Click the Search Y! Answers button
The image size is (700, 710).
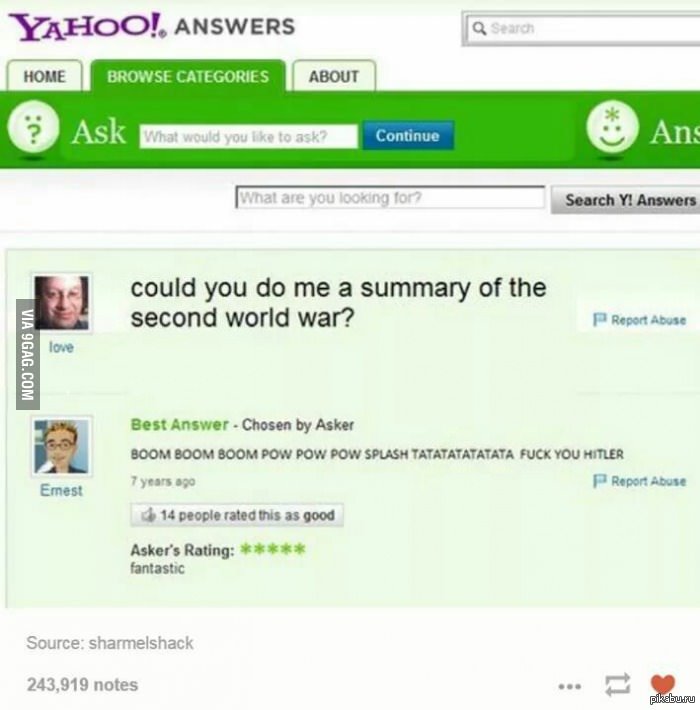click(628, 200)
